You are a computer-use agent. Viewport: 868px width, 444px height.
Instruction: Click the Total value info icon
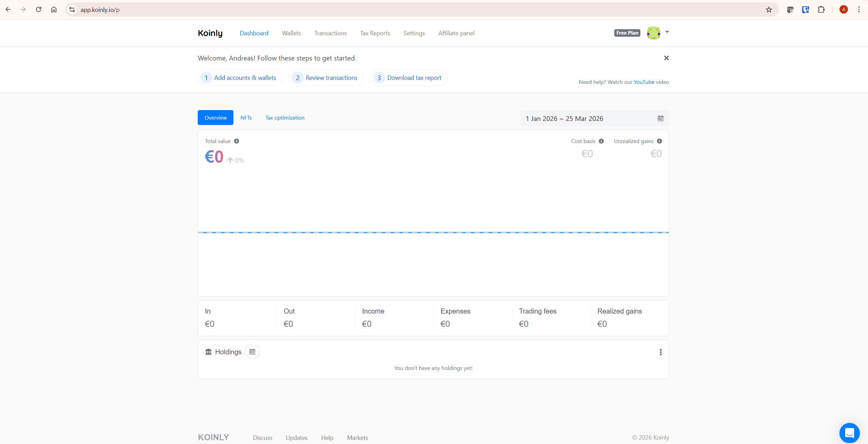(x=236, y=141)
